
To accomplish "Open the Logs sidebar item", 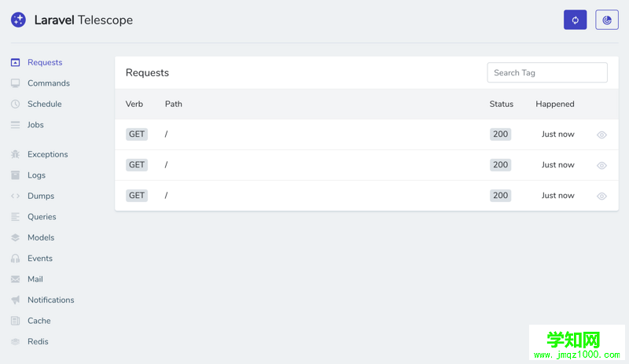I will (36, 175).
